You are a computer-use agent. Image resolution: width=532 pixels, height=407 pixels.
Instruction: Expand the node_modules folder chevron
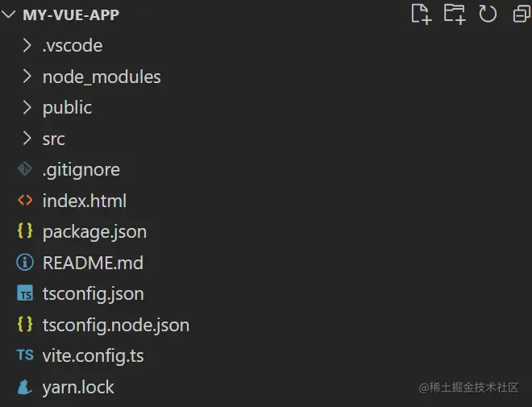pos(27,77)
